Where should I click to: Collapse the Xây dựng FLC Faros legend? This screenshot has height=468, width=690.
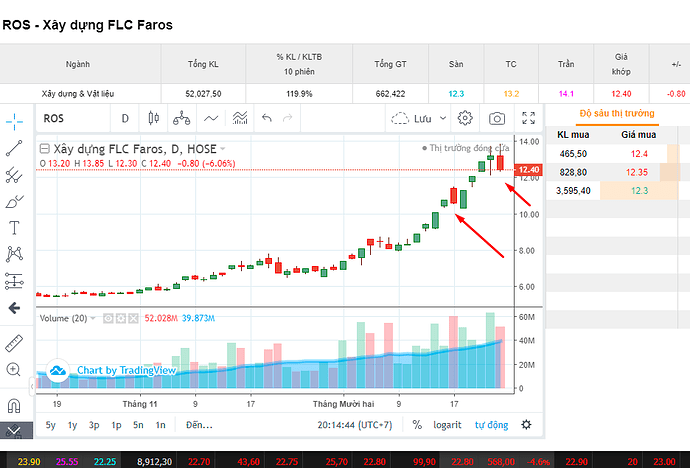[x=44, y=149]
